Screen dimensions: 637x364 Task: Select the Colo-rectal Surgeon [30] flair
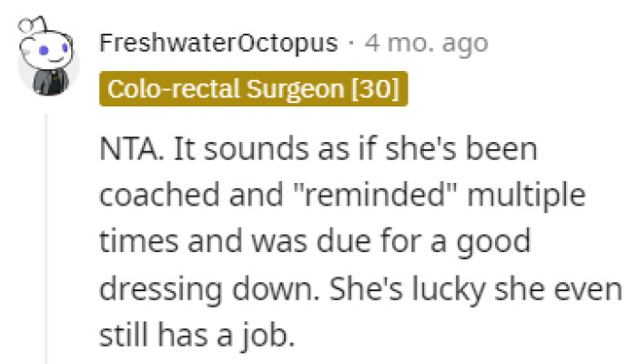[x=251, y=89]
